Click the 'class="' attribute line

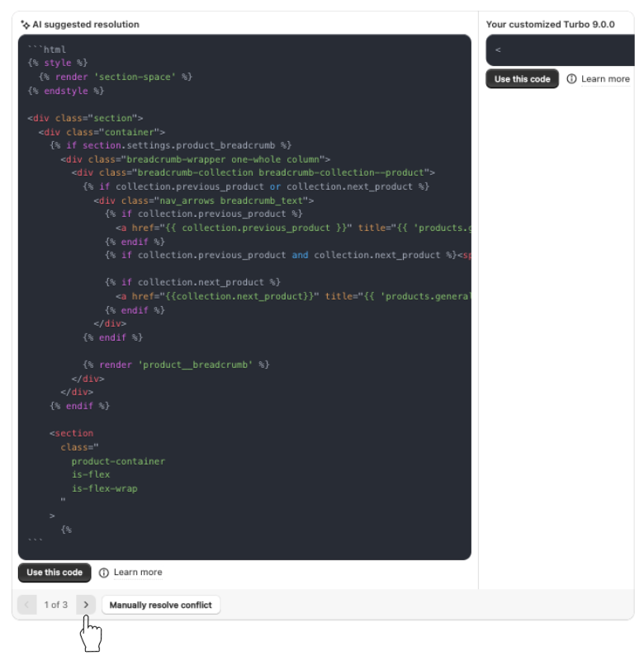coord(80,447)
